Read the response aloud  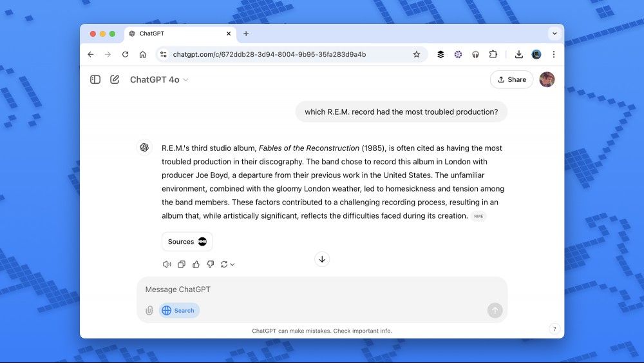point(167,264)
